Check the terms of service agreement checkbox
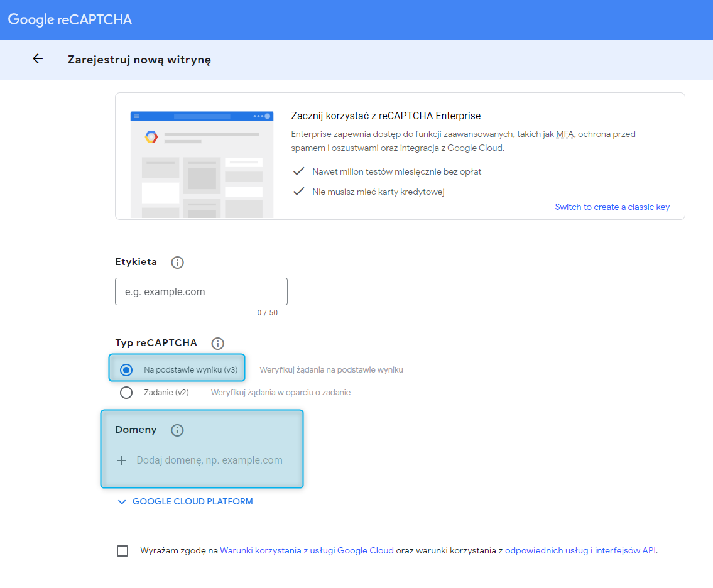The height and width of the screenshot is (588, 713). tap(122, 551)
